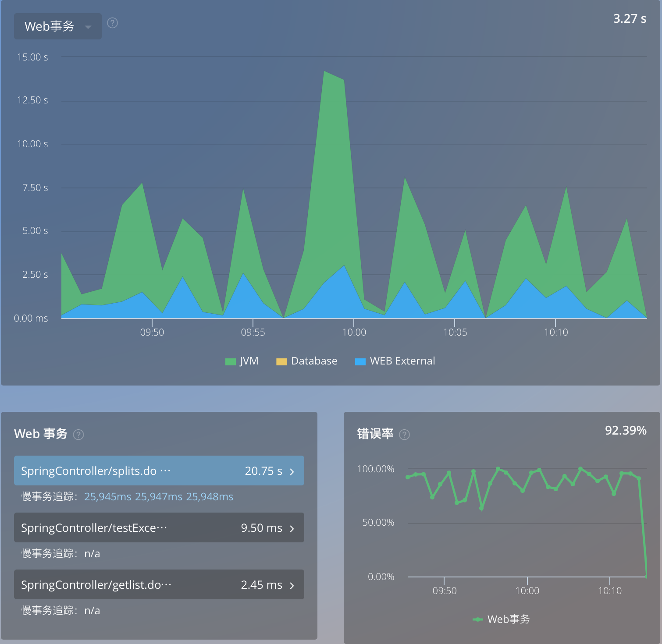Open the Web事务 dropdown selector
Viewport: 662px width, 644px height.
[x=57, y=26]
